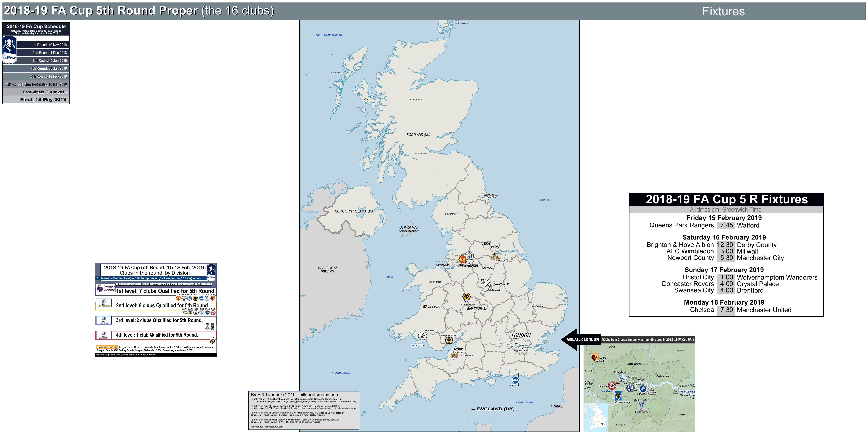This screenshot has width=868, height=442.
Task: Click the Brighton crest on the south coast
Action: coord(516,380)
